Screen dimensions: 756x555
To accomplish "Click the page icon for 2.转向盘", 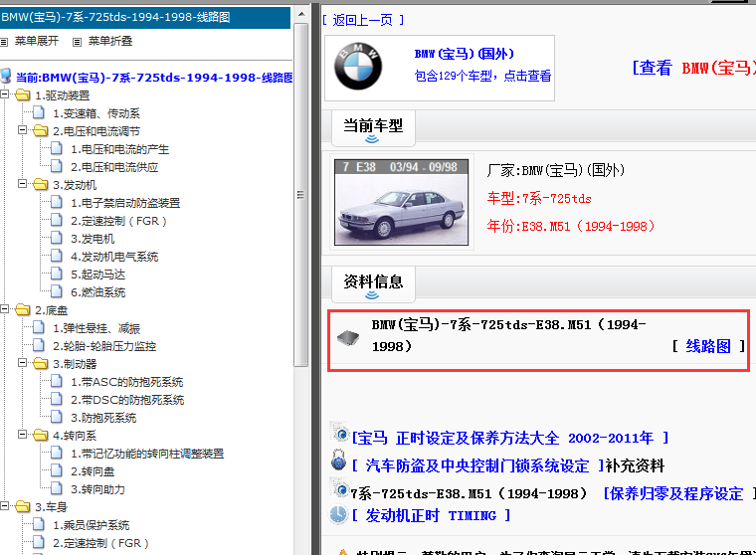I will [x=57, y=470].
